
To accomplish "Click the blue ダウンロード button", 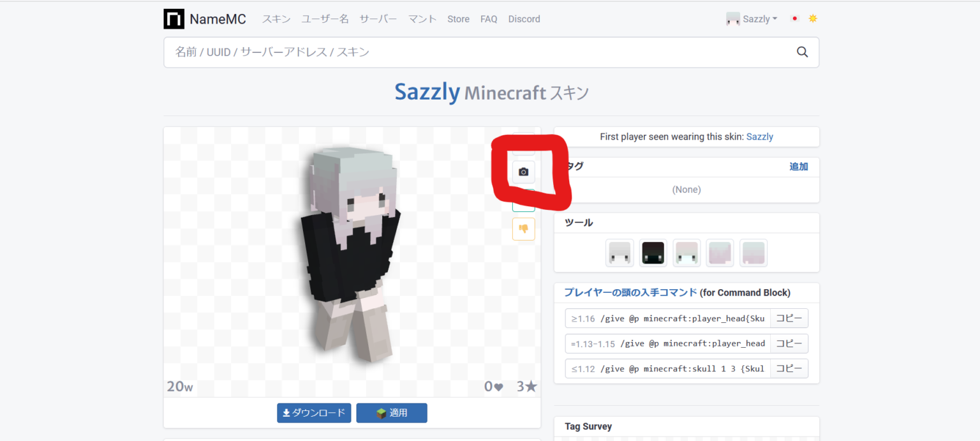I will [x=314, y=413].
